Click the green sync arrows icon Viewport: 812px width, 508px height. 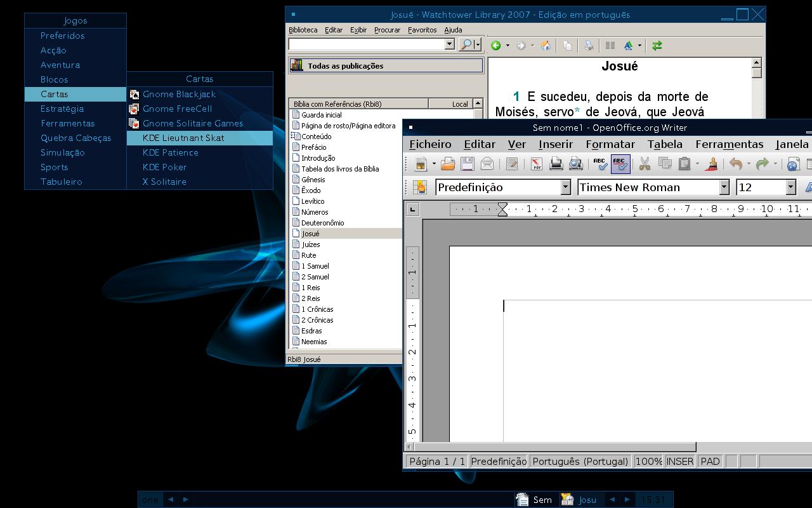tap(657, 45)
